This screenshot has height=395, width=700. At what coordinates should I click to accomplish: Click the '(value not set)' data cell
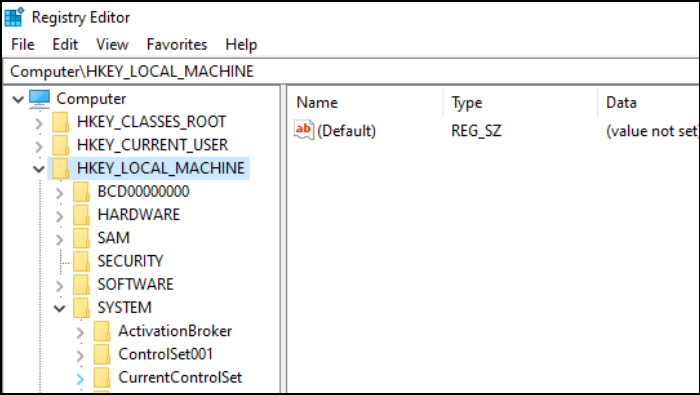(x=652, y=131)
